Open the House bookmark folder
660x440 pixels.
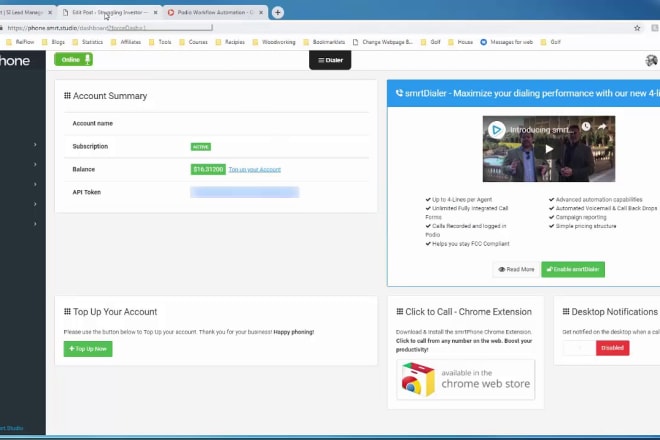[460, 42]
